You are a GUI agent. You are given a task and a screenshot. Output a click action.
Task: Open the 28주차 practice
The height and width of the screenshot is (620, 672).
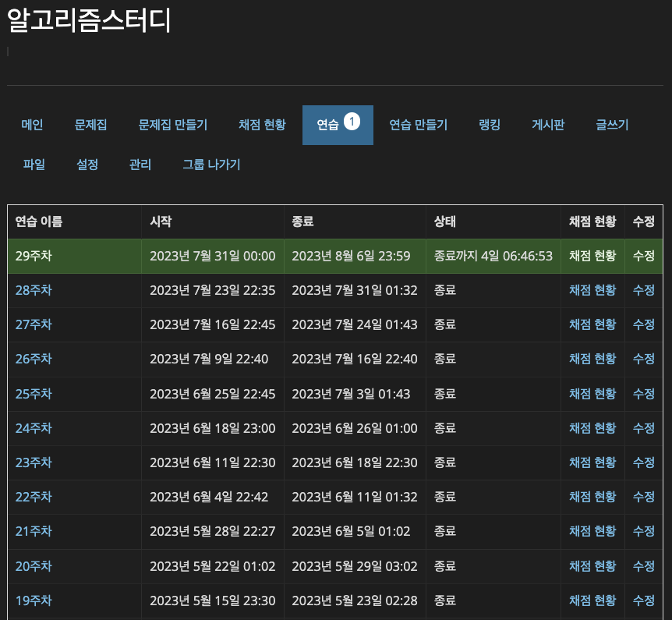(34, 290)
